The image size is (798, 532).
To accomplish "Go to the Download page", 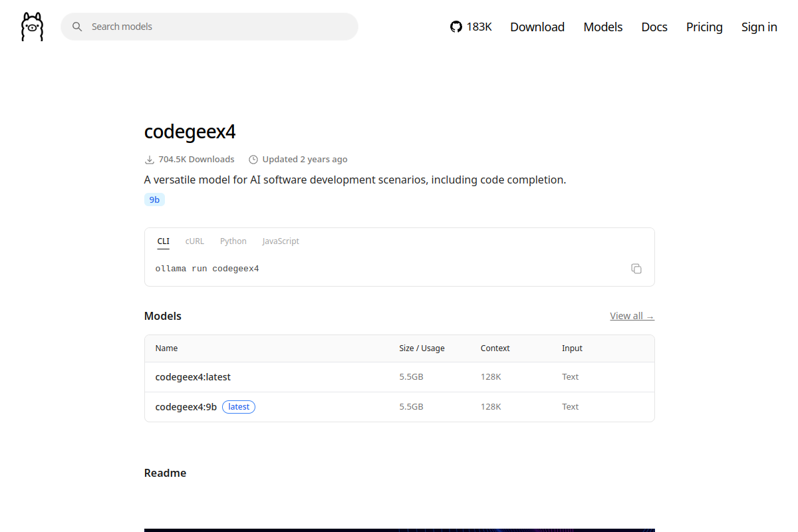I will (537, 27).
